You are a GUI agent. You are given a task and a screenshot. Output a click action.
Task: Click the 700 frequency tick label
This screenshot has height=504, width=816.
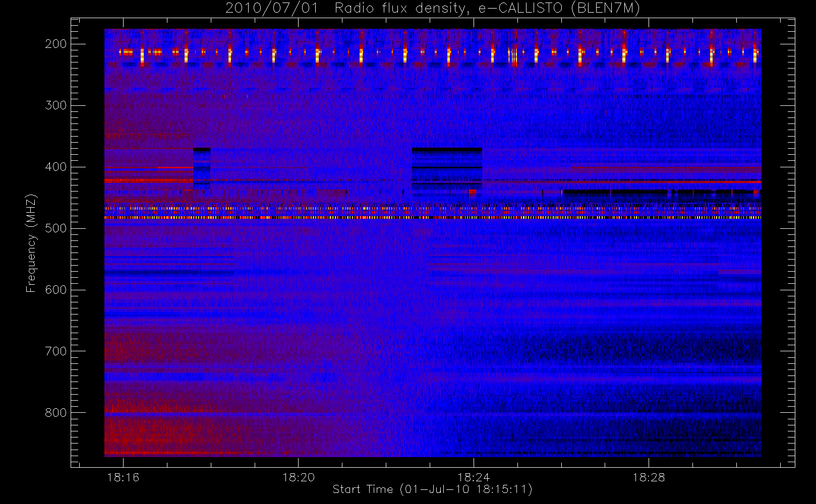point(56,351)
